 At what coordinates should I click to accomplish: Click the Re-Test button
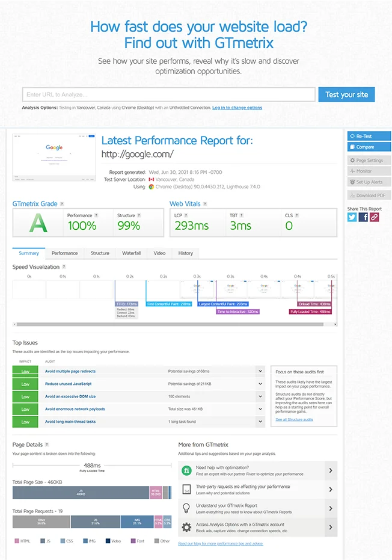point(369,136)
